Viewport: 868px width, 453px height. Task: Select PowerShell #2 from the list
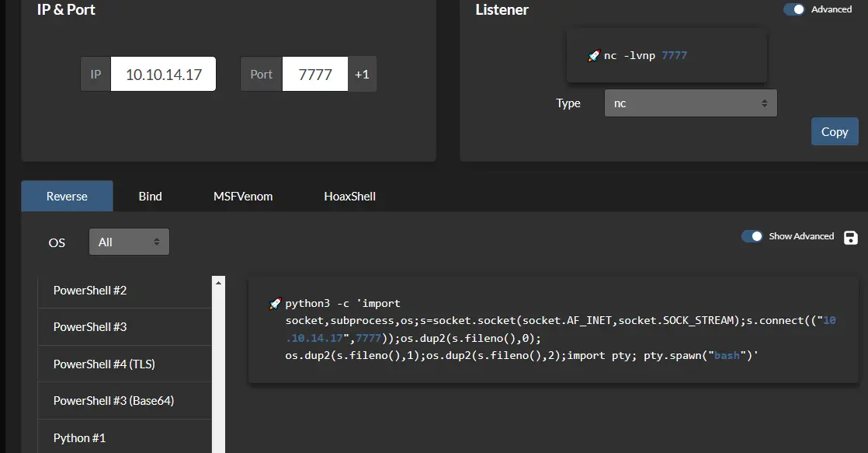coord(124,290)
